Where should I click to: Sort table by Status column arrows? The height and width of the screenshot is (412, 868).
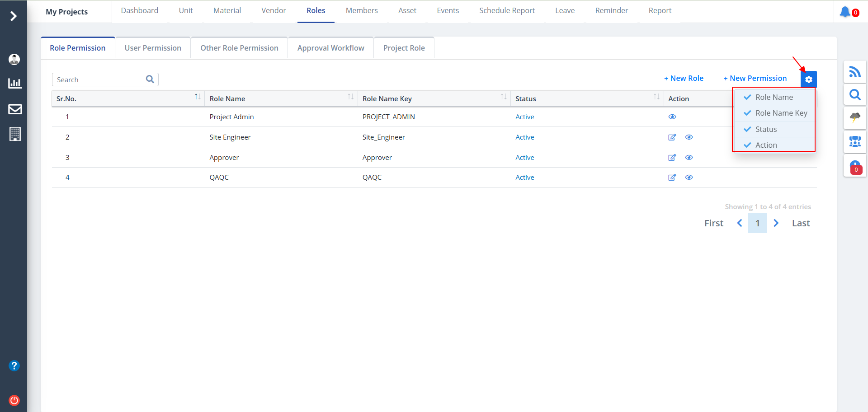click(x=656, y=97)
